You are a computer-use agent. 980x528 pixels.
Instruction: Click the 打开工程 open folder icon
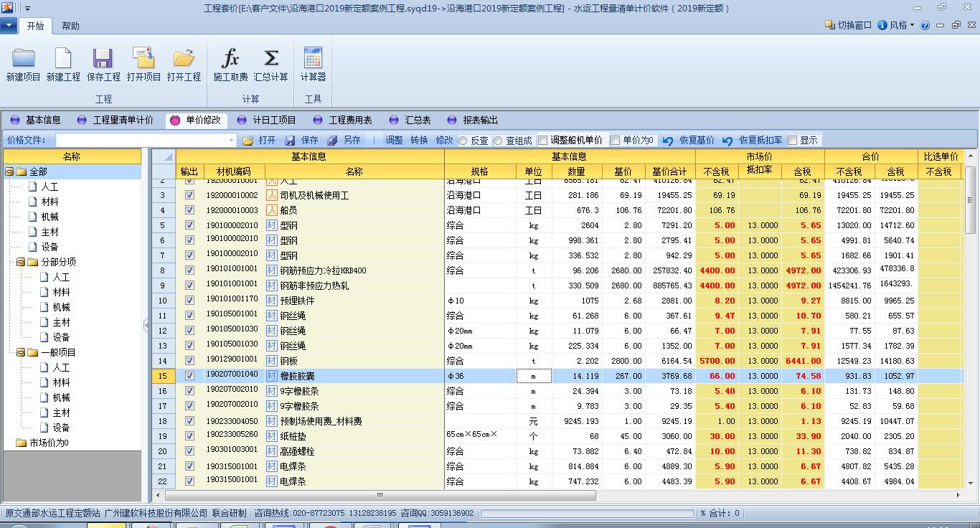click(184, 58)
